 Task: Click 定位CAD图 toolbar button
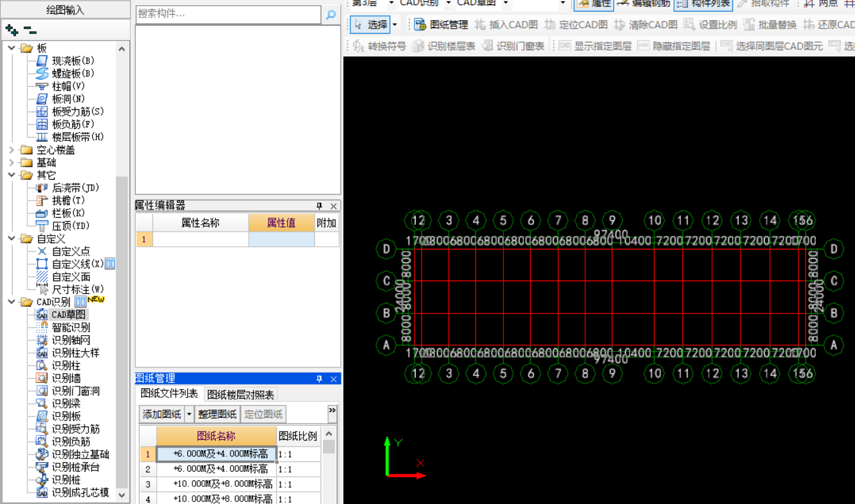[576, 25]
